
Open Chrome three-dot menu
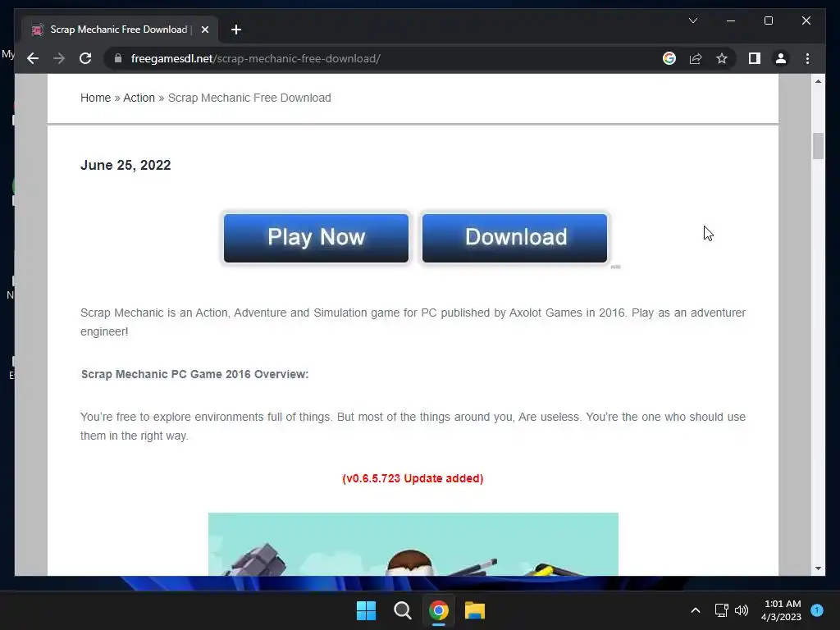(x=807, y=58)
